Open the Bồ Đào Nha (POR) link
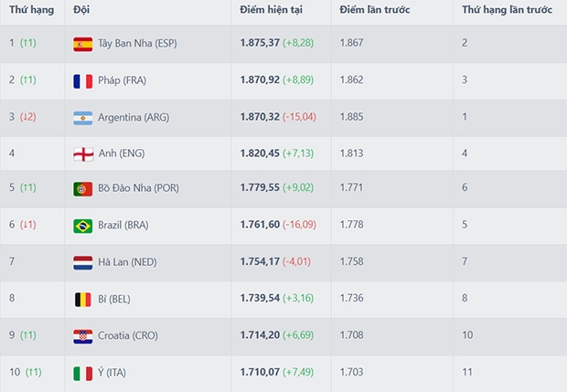The height and width of the screenshot is (392, 567). [139, 189]
